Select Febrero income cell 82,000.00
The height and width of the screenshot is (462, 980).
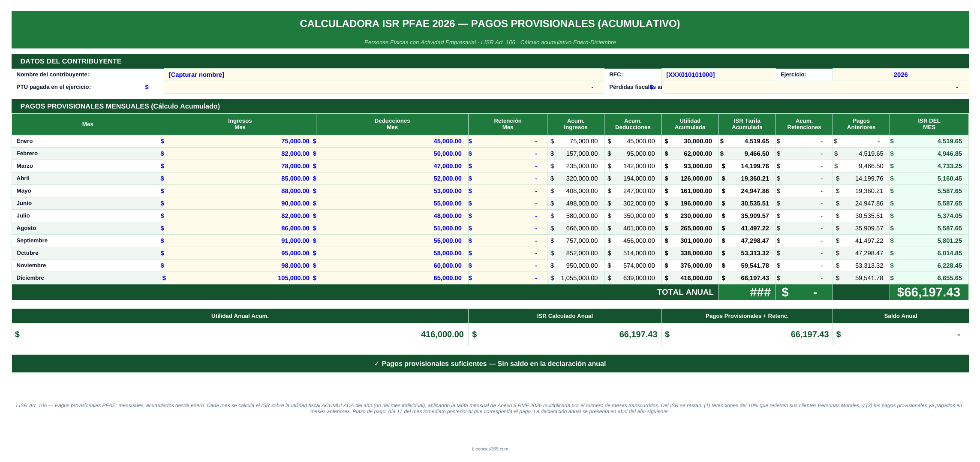(240, 154)
